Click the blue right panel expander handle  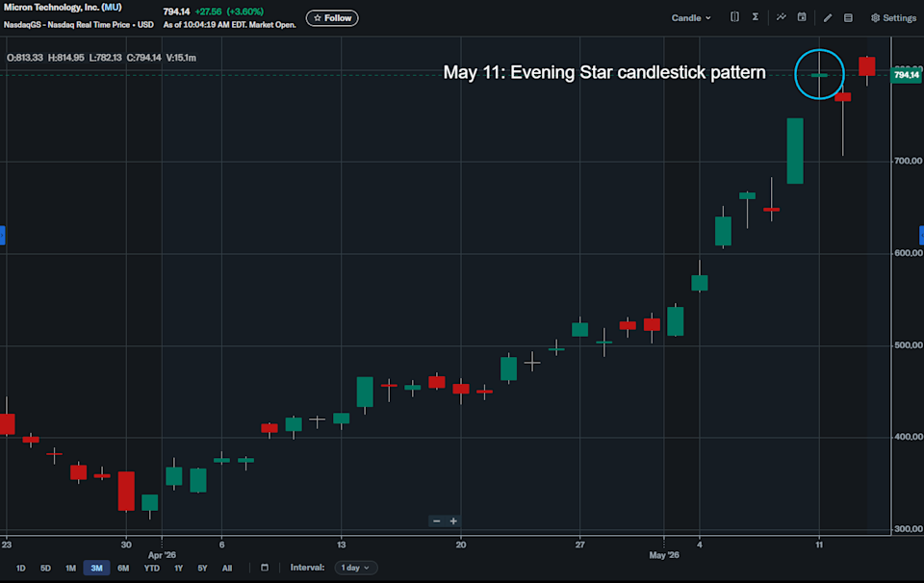922,235
